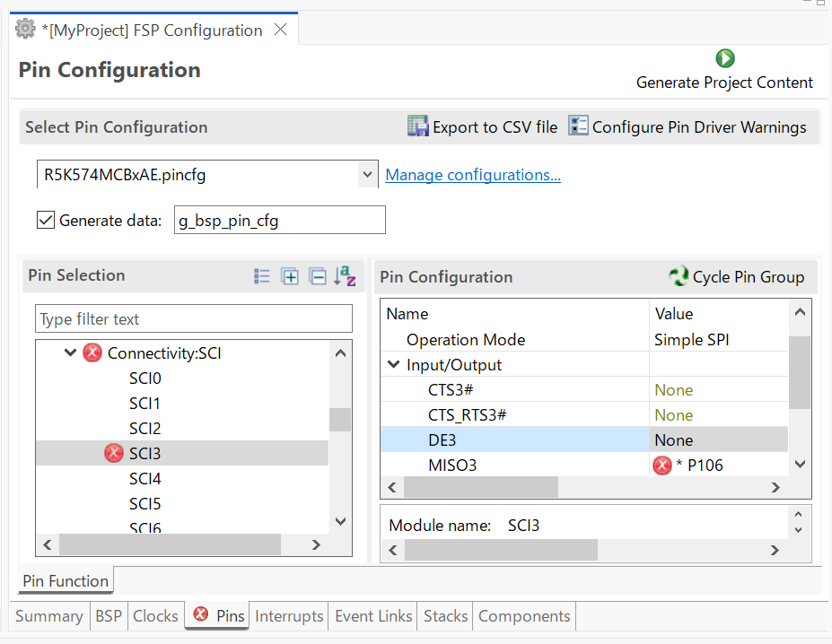This screenshot has height=644, width=832.
Task: Expand all pins with the plus icon
Action: point(290,276)
